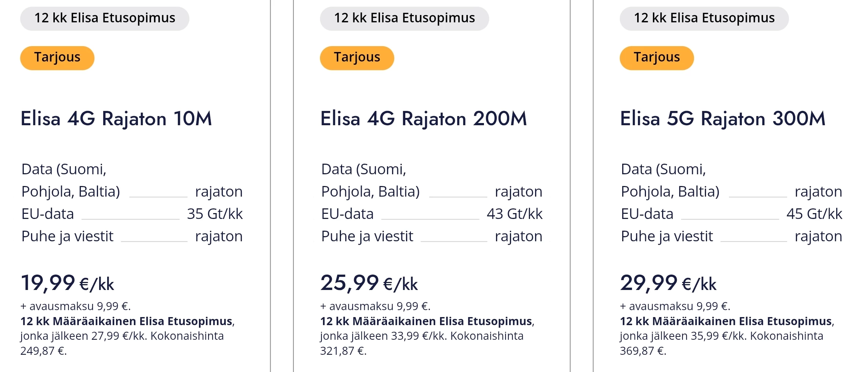Viewport: 868px width, 372px height.
Task: Click the Elisa 4G Rajaton 200M heading
Action: [x=423, y=119]
